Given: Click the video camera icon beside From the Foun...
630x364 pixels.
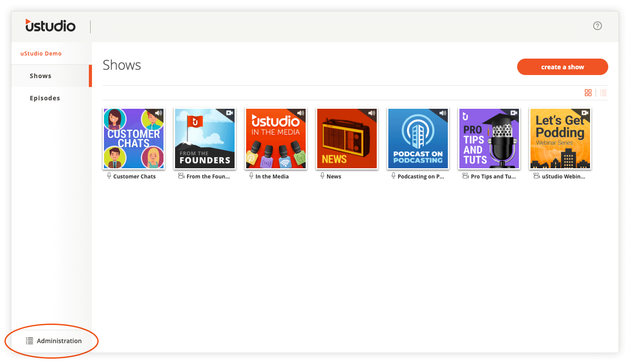Looking at the screenshot, I should point(181,176).
